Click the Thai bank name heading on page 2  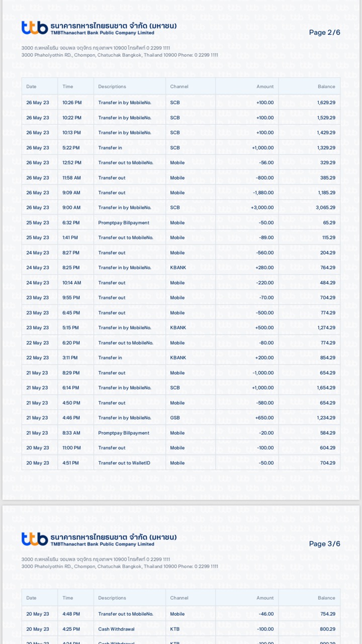pyautogui.click(x=113, y=25)
